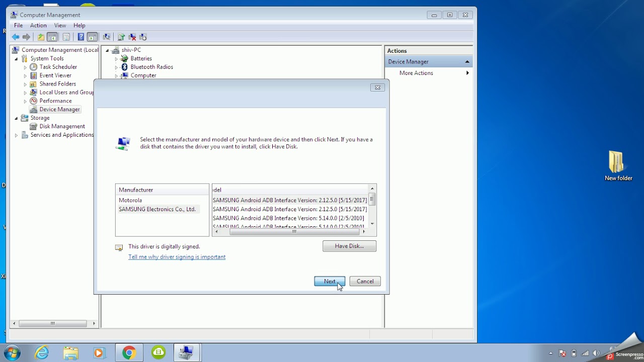
Task: Expand the Task Scheduler node
Action: (x=25, y=67)
